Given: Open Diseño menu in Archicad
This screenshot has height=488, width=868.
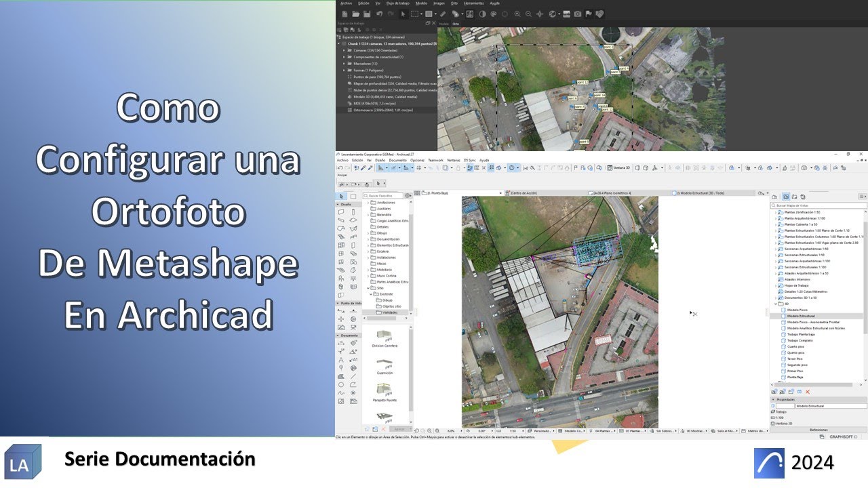Looking at the screenshot, I should click(x=380, y=160).
